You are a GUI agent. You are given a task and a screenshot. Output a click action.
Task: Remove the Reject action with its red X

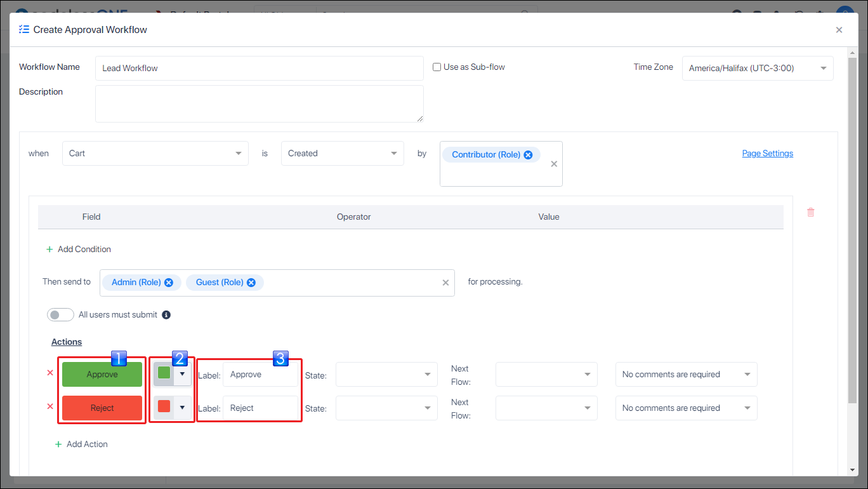pos(49,406)
